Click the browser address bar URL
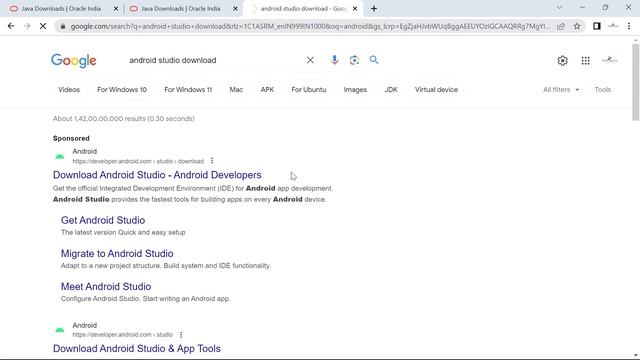 310,26
